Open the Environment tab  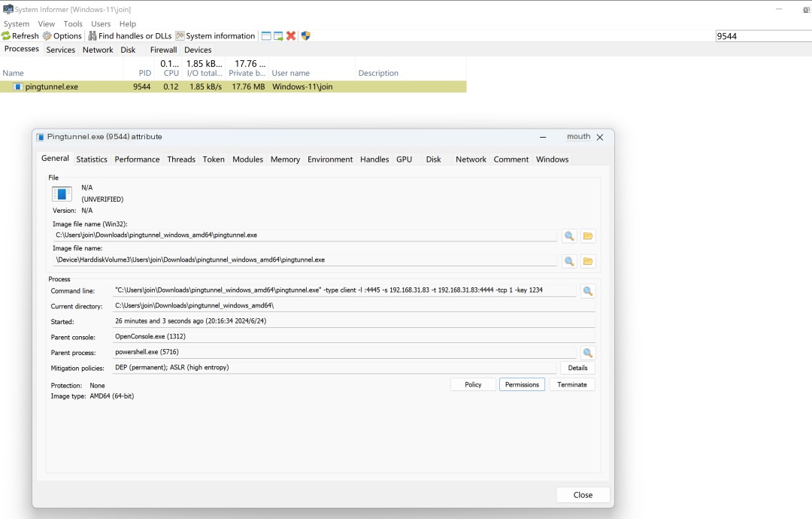330,159
